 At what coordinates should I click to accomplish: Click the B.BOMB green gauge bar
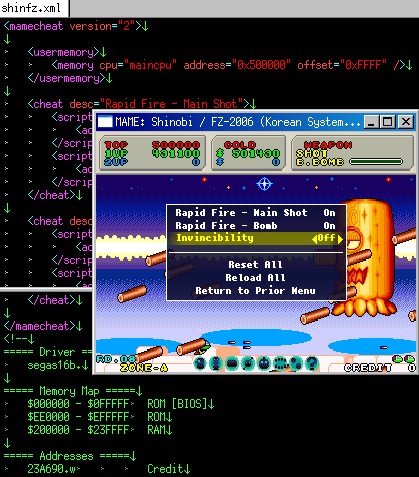[376, 162]
